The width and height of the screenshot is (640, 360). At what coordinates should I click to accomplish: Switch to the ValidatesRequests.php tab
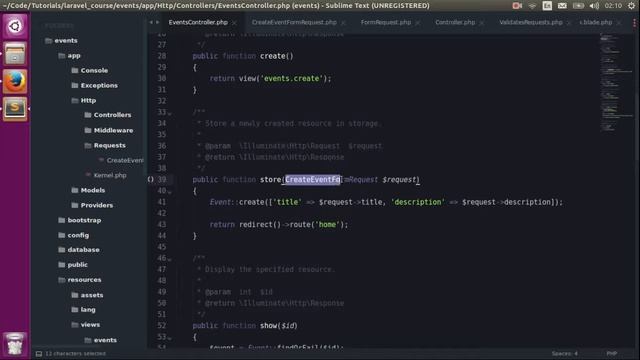coord(531,22)
